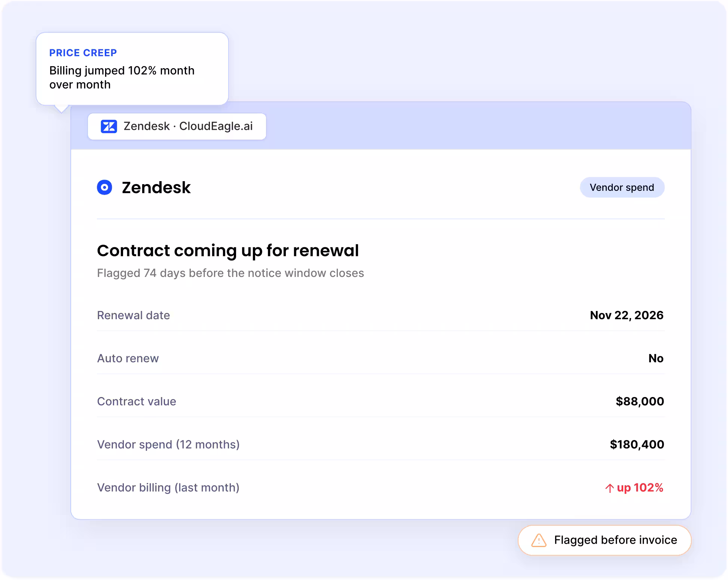
Task: Click the Nov 22, 2026 value
Action: tap(627, 315)
